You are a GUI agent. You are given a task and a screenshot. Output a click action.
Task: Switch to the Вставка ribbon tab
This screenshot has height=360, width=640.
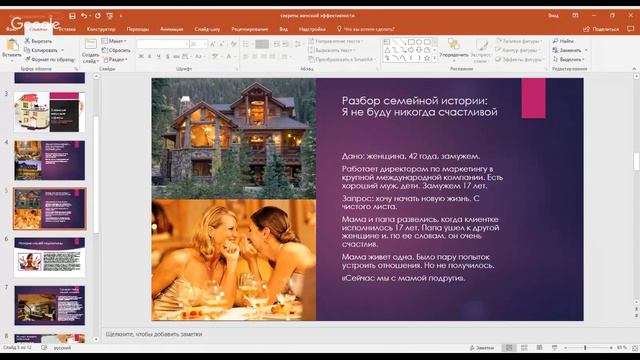67,29
